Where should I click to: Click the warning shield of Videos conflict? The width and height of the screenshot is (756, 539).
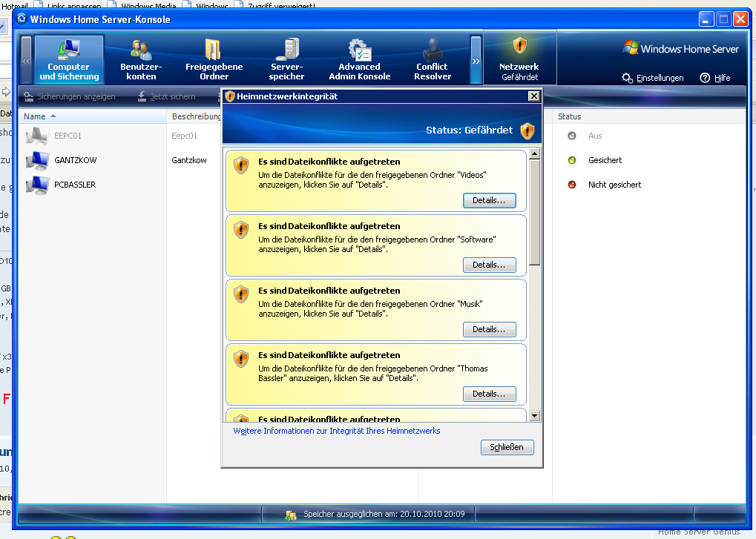coord(241,165)
